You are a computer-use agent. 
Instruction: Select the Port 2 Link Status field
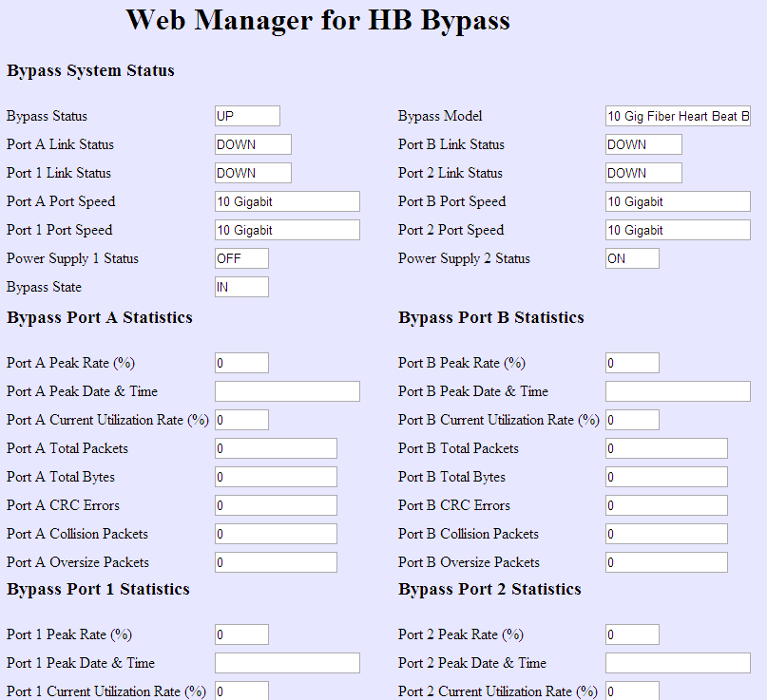pos(643,173)
